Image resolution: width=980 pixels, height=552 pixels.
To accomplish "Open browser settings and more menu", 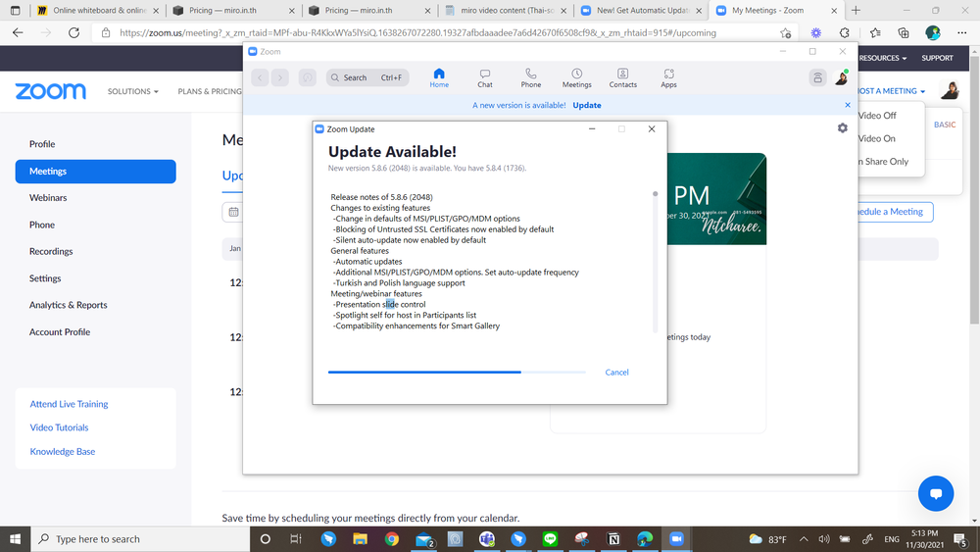I will point(961,33).
